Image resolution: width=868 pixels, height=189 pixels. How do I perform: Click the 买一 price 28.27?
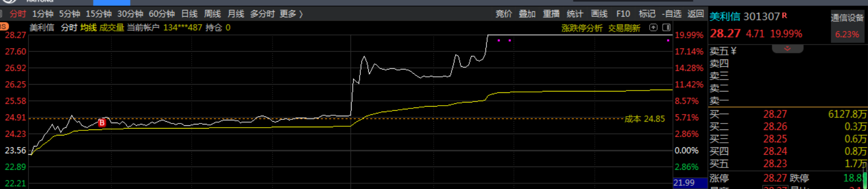pyautogui.click(x=775, y=114)
